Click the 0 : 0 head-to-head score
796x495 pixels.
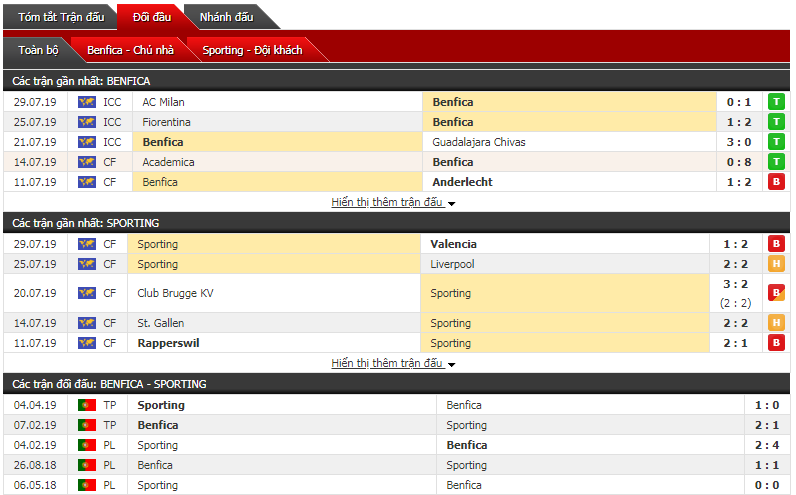tap(767, 485)
